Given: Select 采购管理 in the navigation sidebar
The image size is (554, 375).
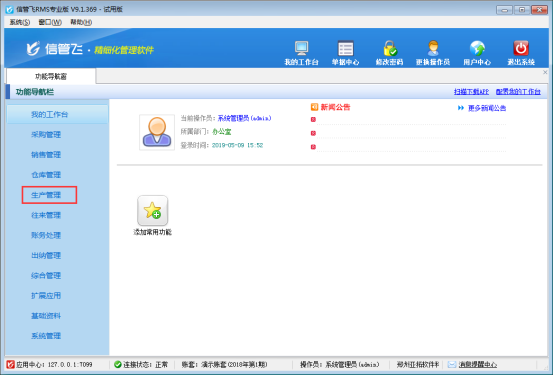Looking at the screenshot, I should point(46,135).
